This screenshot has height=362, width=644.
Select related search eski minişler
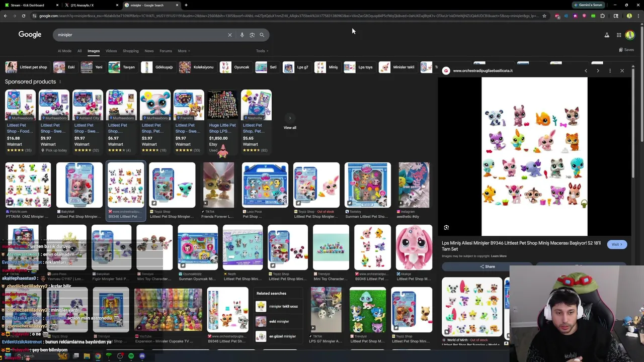[278, 321]
